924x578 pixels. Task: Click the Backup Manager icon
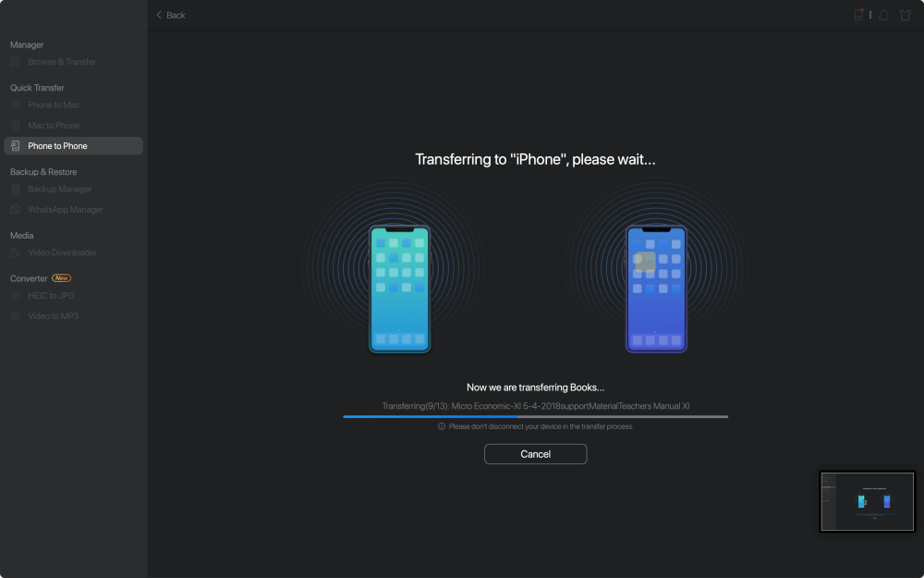(x=16, y=190)
